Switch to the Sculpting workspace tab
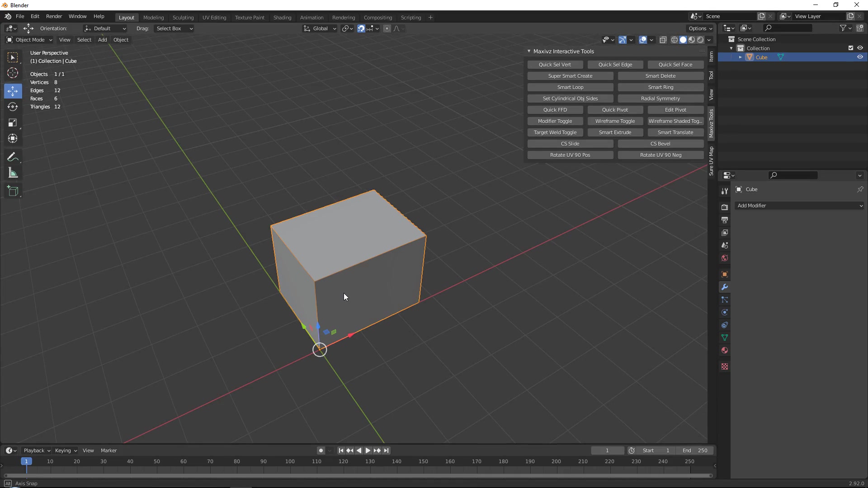The image size is (868, 488). coord(183,18)
